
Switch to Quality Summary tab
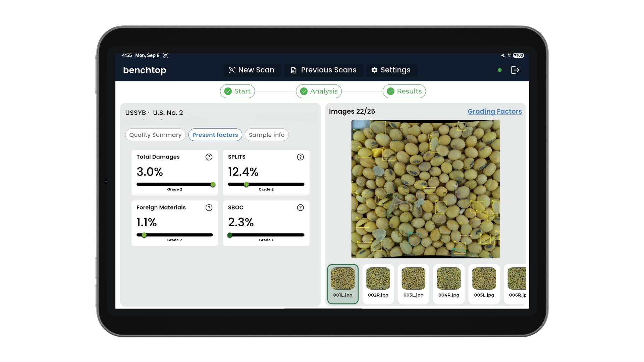click(155, 135)
